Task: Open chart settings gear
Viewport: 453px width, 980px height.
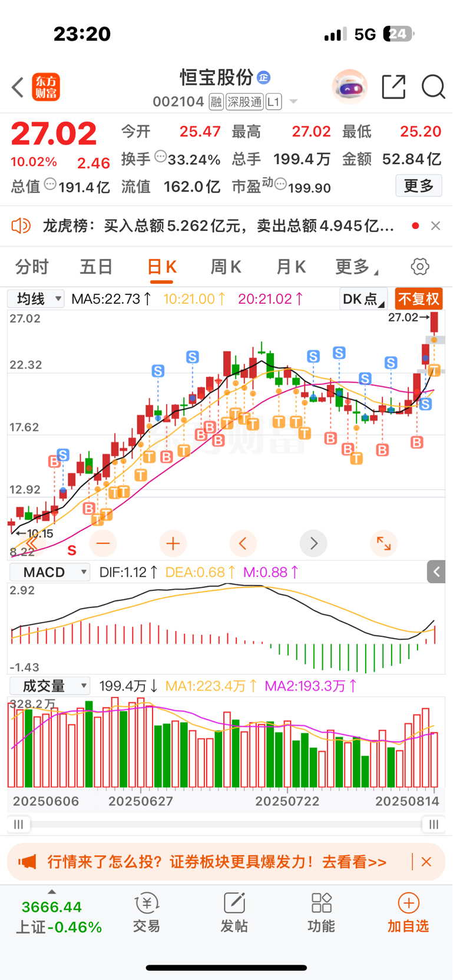Action: click(x=420, y=267)
